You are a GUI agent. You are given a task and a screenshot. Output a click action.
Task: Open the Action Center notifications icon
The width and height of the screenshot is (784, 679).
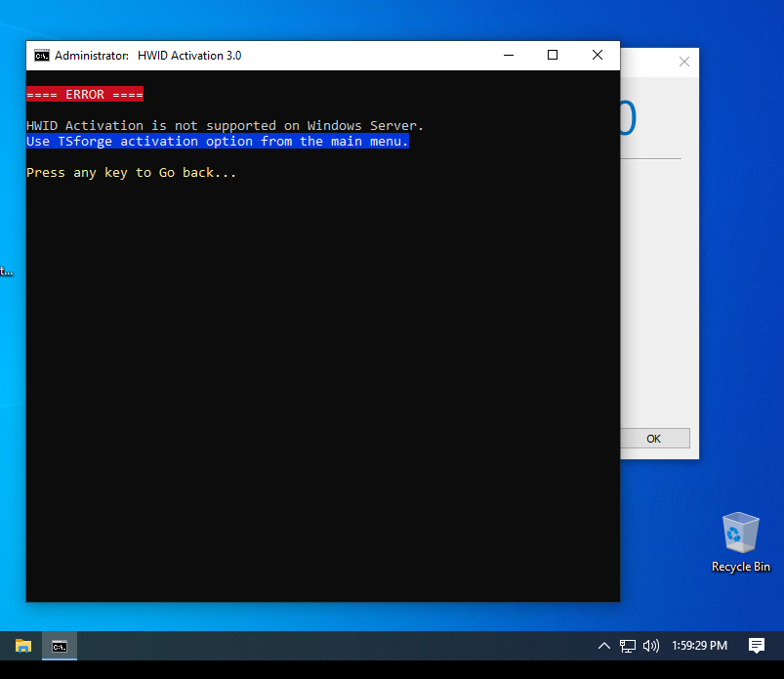tap(757, 646)
